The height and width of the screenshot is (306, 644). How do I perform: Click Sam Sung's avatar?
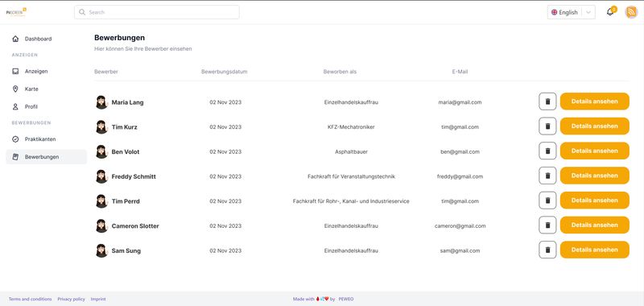tap(101, 250)
